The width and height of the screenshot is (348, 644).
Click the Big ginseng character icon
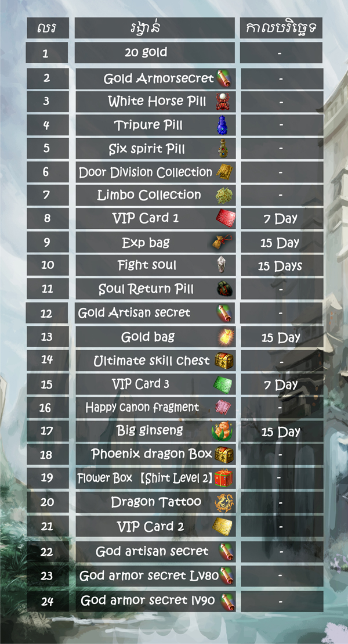coord(222,431)
